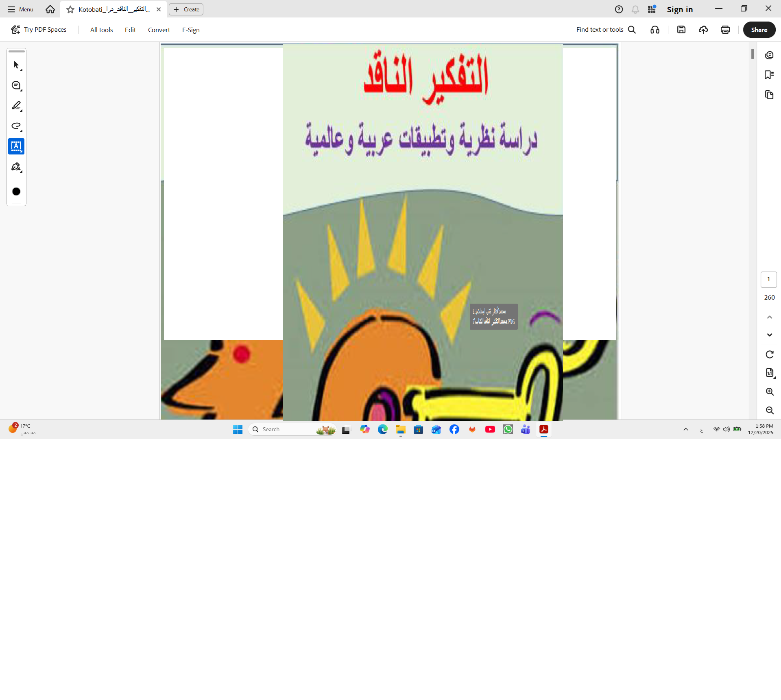Open File Explorer from taskbar
Image resolution: width=781 pixels, height=700 pixels.
401,429
